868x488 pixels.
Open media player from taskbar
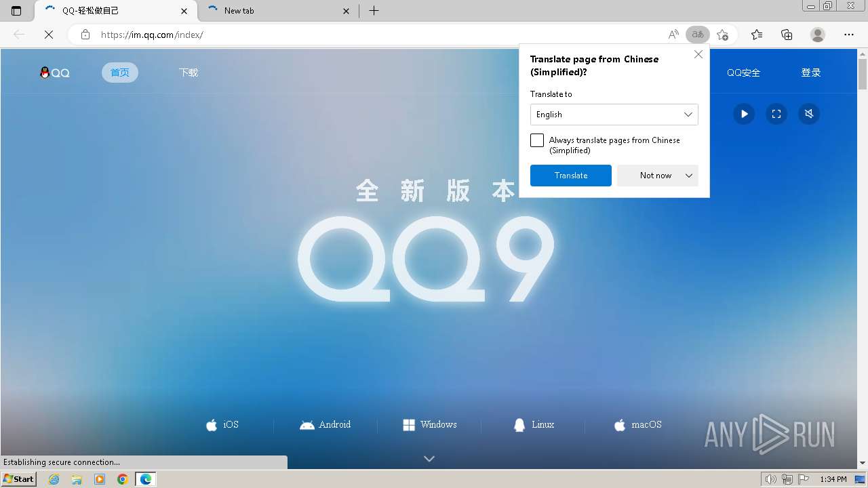coord(100,479)
